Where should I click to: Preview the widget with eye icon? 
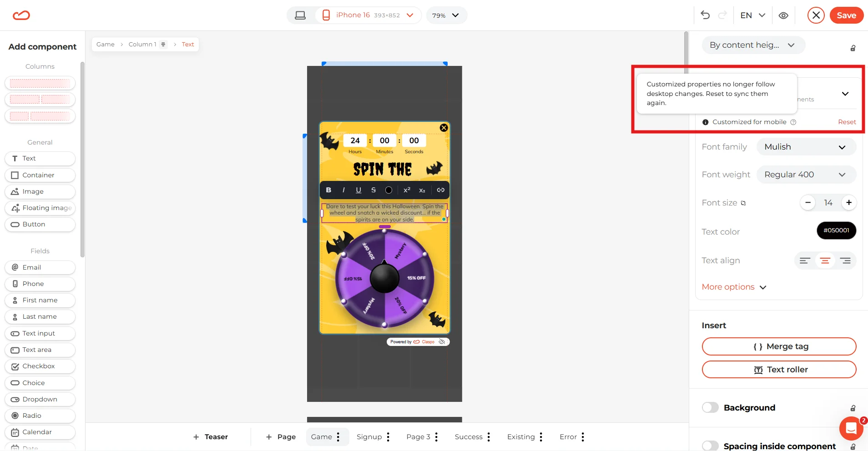pos(783,15)
